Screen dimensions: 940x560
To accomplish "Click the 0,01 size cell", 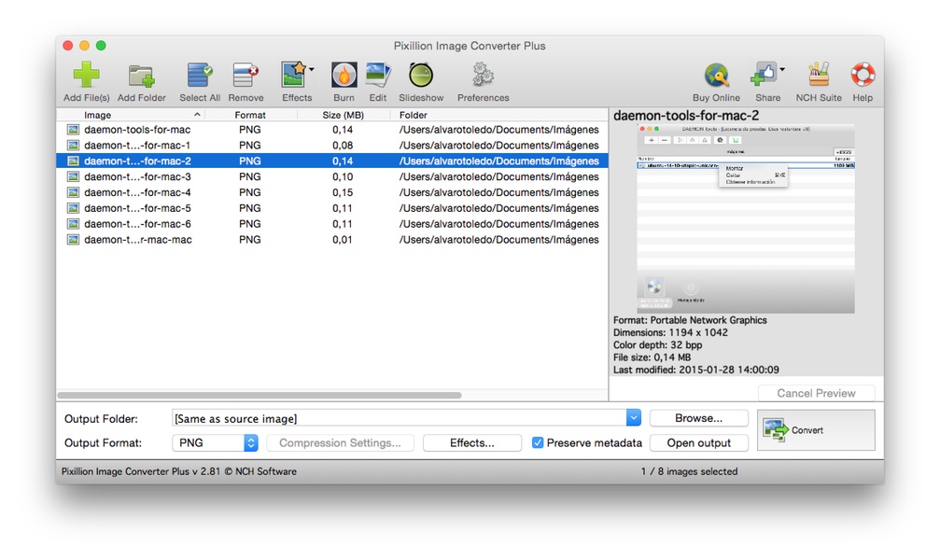I will coord(343,239).
